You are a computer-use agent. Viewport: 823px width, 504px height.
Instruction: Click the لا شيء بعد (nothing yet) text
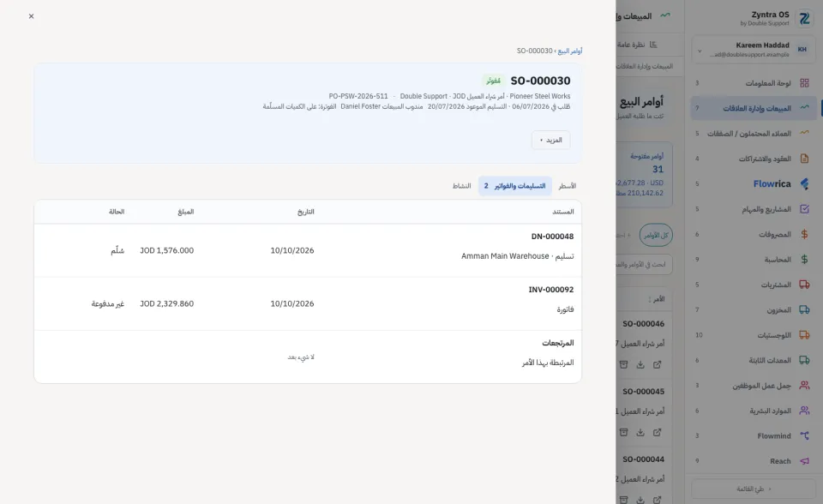(x=301, y=357)
